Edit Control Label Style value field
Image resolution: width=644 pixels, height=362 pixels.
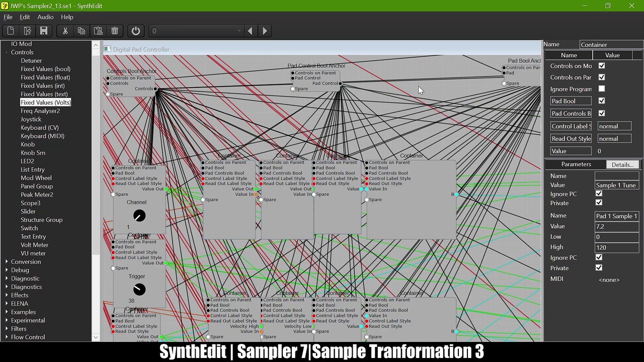[x=614, y=126]
